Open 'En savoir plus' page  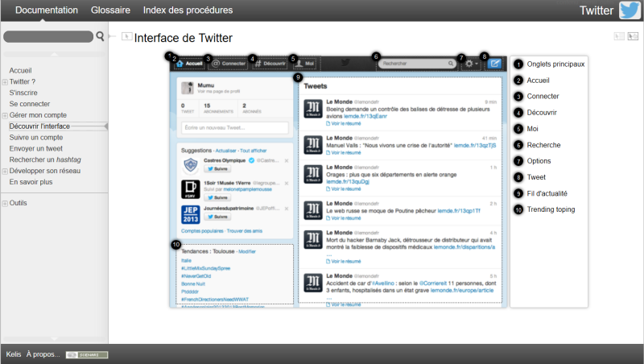31,182
